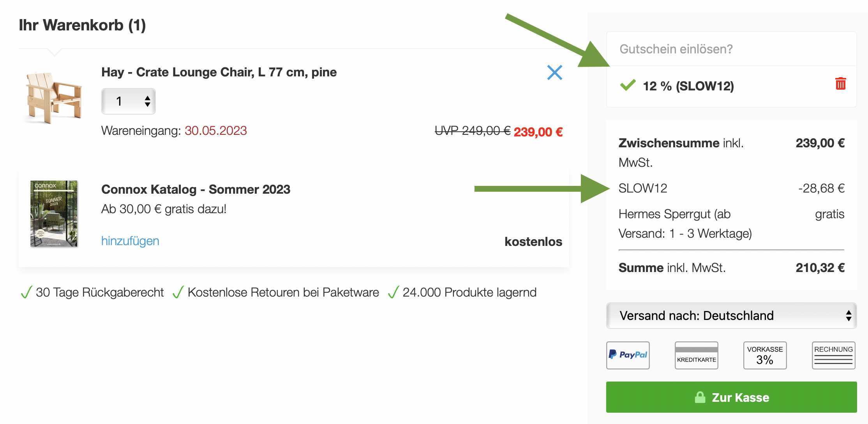Select the Vorkasse 3% payment icon

(765, 355)
